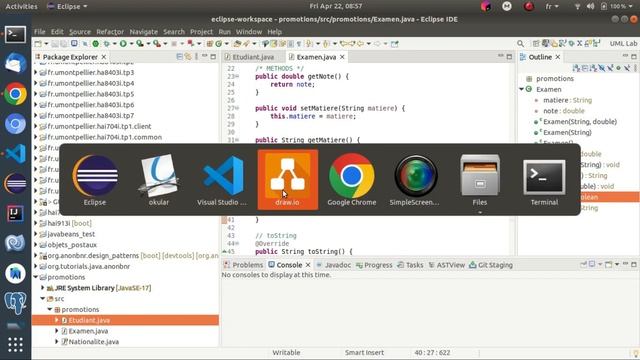Select 'matiere : String' in Outline
Image resolution: width=640 pixels, height=360 pixels.
coord(567,100)
